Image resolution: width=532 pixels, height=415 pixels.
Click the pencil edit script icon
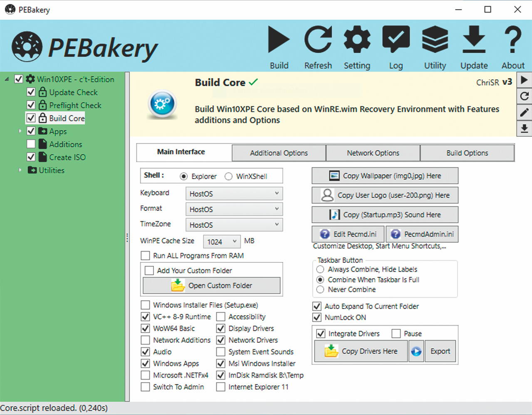(525, 112)
